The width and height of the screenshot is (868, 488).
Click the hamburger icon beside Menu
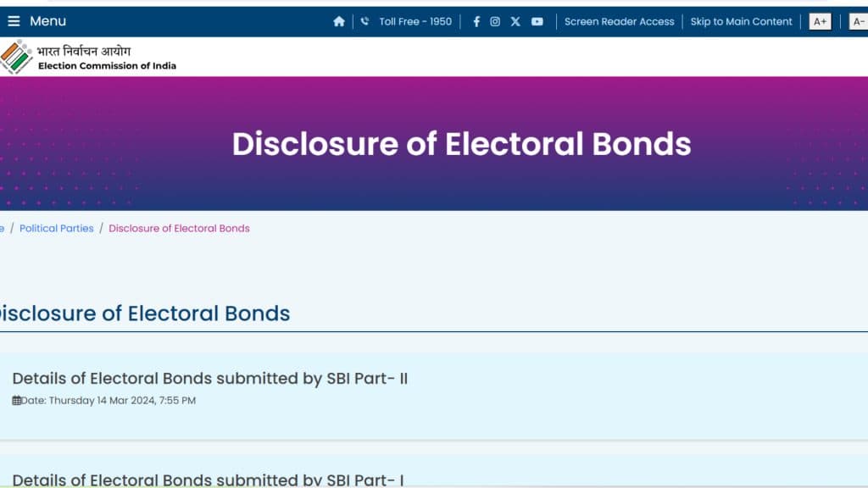14,21
